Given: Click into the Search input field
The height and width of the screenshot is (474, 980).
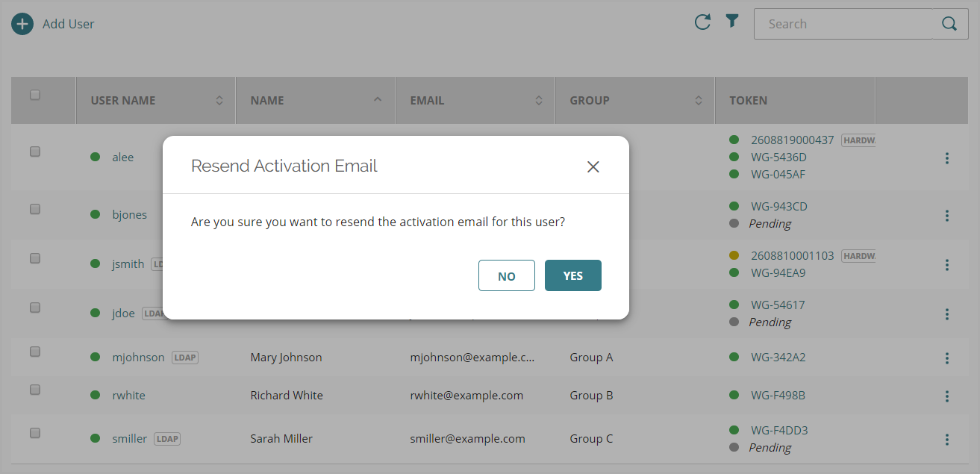Looking at the screenshot, I should tap(843, 24).
